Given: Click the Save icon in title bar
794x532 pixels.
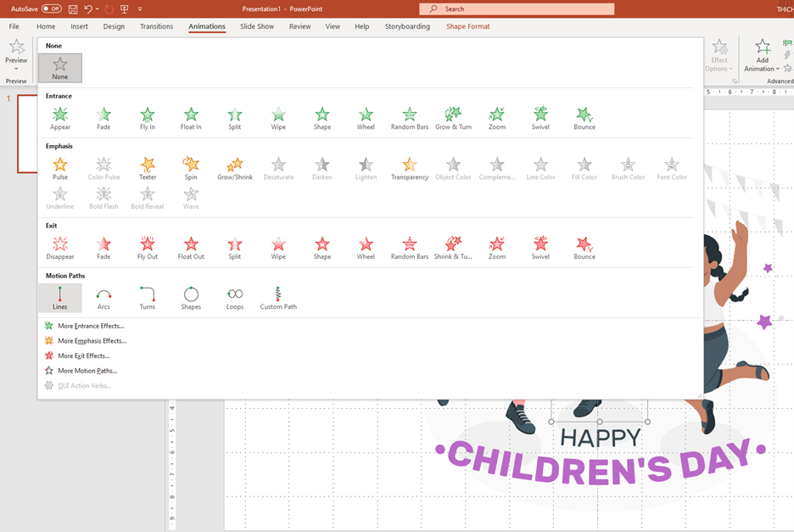Looking at the screenshot, I should point(73,9).
